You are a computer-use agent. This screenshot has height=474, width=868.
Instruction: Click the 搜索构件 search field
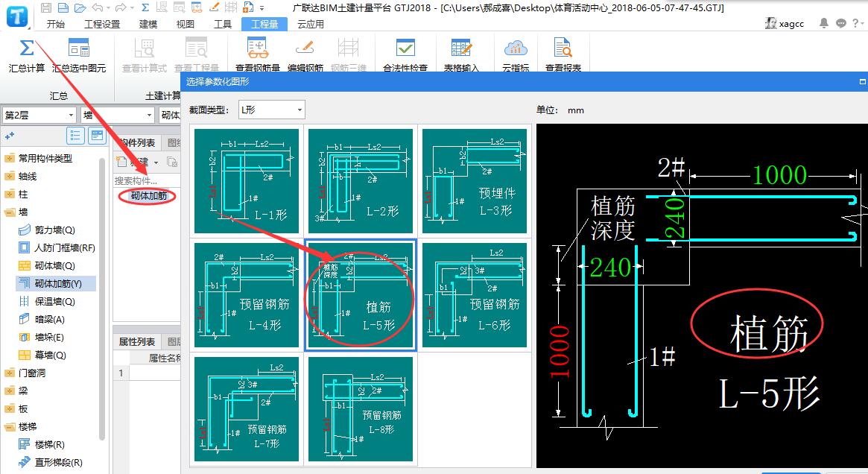(x=147, y=180)
